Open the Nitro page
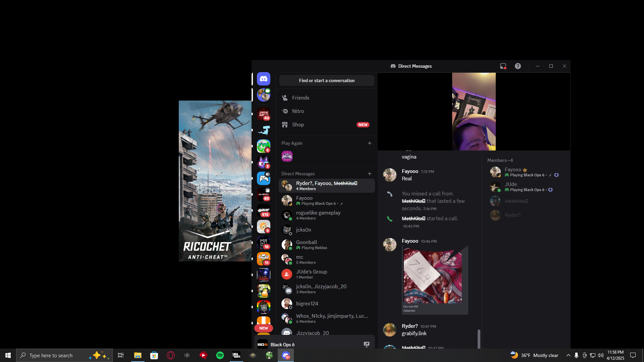This screenshot has width=644, height=362. click(327, 111)
